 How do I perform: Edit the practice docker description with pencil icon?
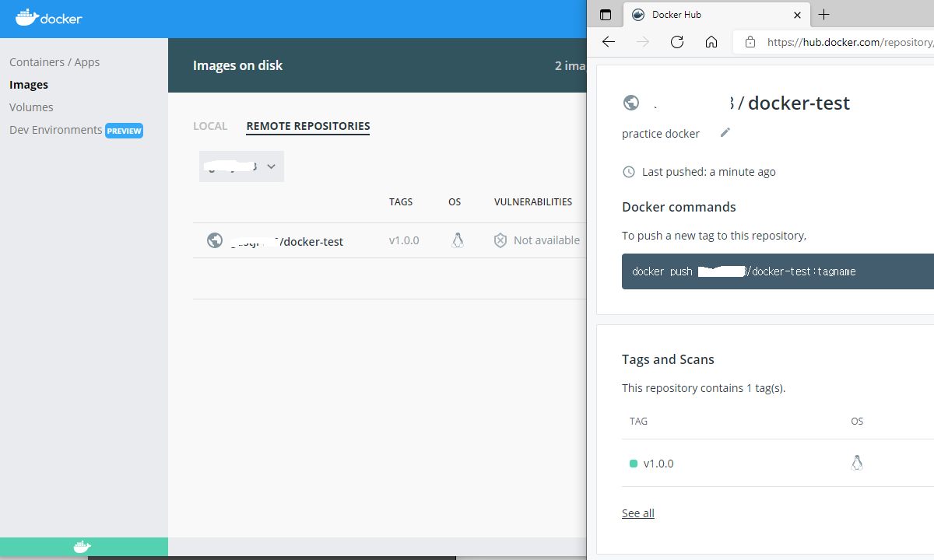coord(725,133)
